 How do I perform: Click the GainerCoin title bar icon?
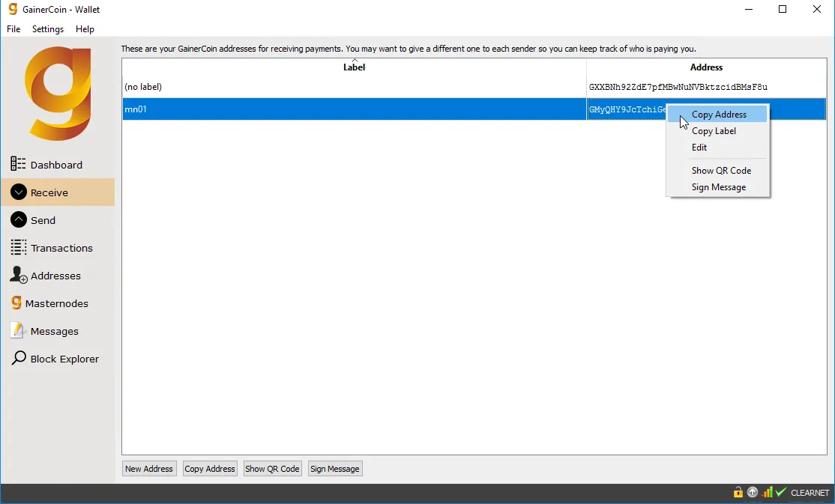pos(13,9)
